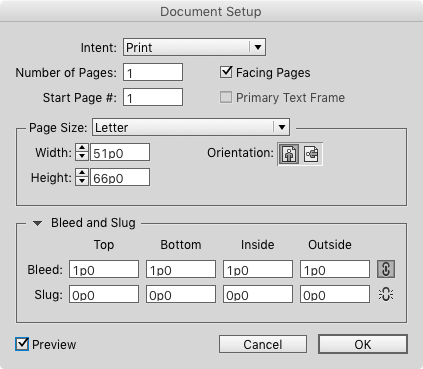
Task: Click the Document Setup title
Action: point(211,11)
